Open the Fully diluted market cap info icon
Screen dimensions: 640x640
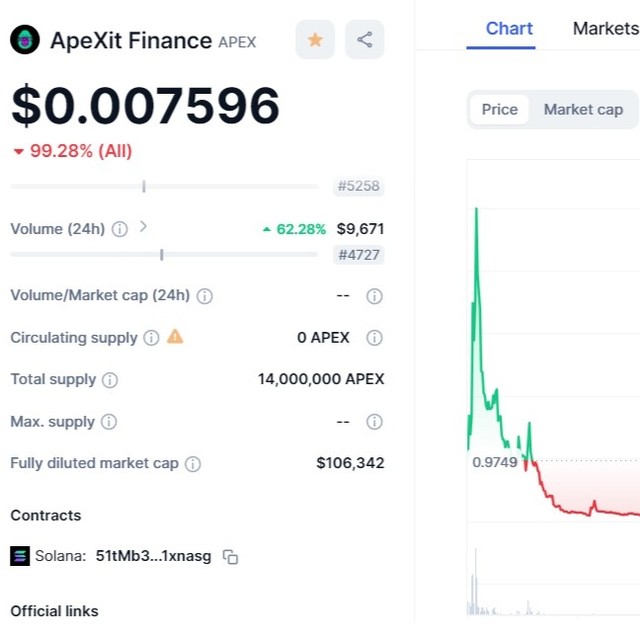pyautogui.click(x=193, y=464)
